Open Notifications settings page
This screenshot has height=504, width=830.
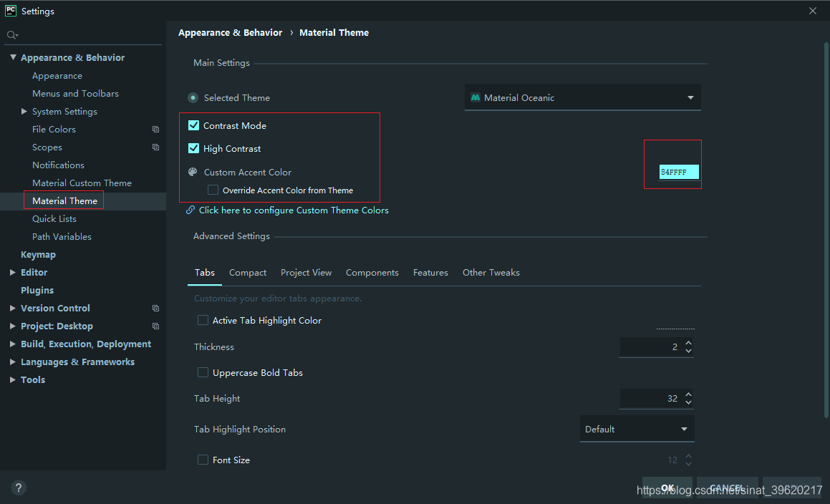point(58,165)
